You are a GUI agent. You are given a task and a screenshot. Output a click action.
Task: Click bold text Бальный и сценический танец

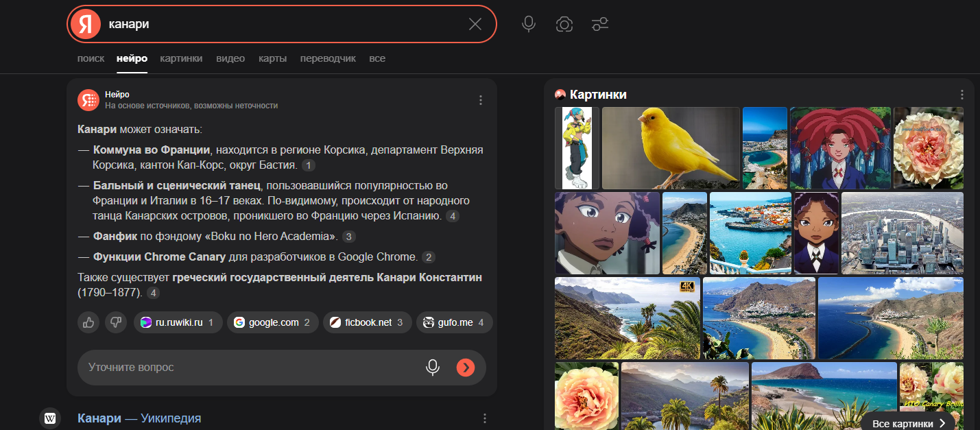tap(177, 186)
